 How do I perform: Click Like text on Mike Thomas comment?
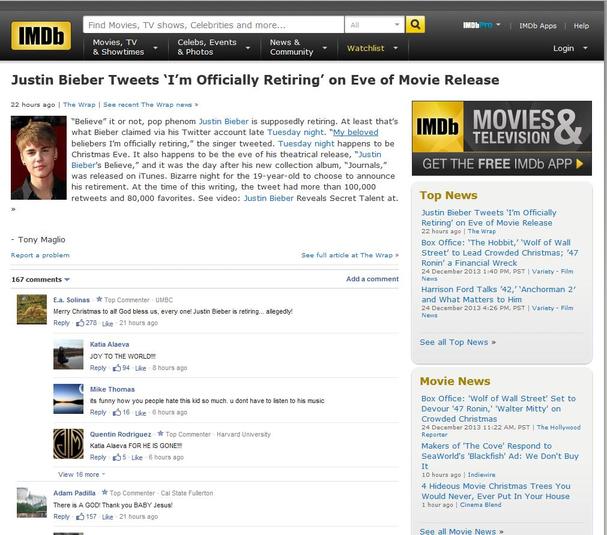pos(141,413)
